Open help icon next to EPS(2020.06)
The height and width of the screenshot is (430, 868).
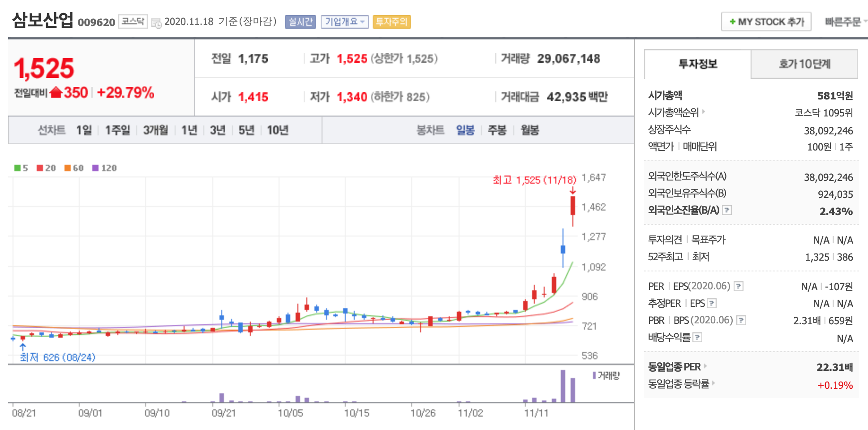739,286
